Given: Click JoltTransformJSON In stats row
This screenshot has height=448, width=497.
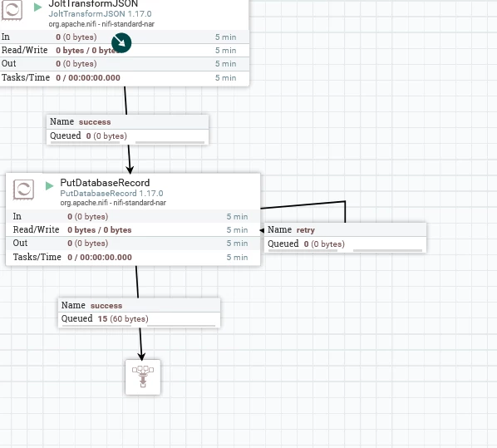Looking at the screenshot, I should point(125,37).
